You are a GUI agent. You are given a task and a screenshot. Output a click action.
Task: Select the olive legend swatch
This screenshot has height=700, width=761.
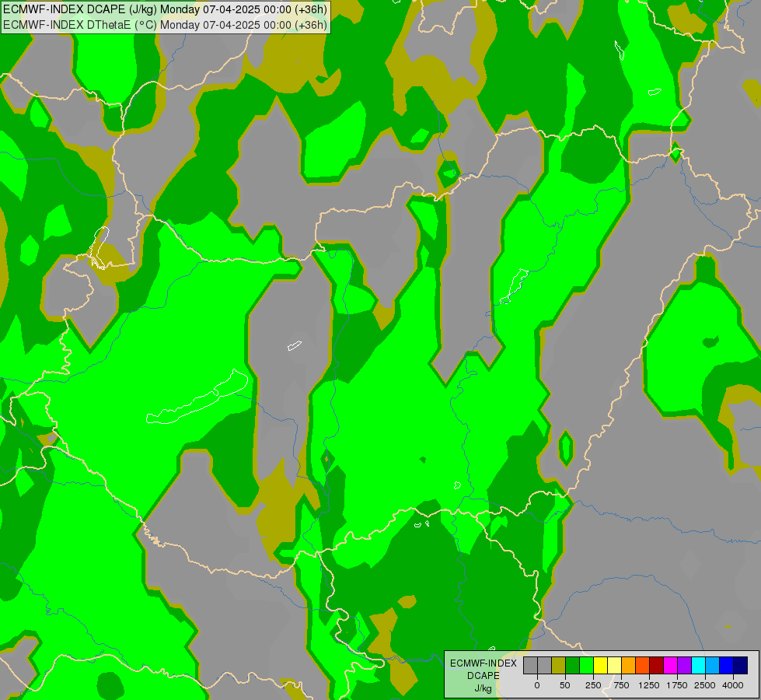tap(559, 665)
